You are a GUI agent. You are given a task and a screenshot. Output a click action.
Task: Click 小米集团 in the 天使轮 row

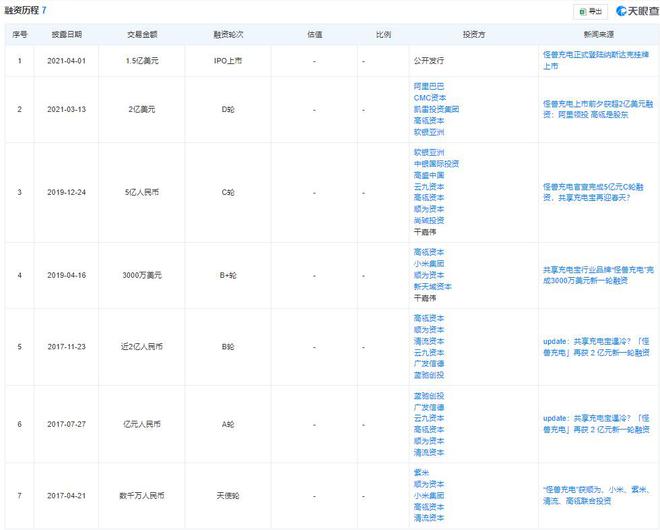428,495
